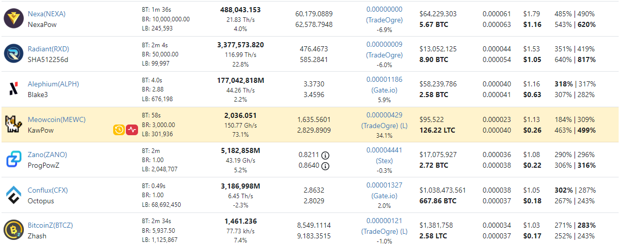Open the Zano(ZANO) coin link
The width and height of the screenshot is (644, 246).
click(x=47, y=155)
